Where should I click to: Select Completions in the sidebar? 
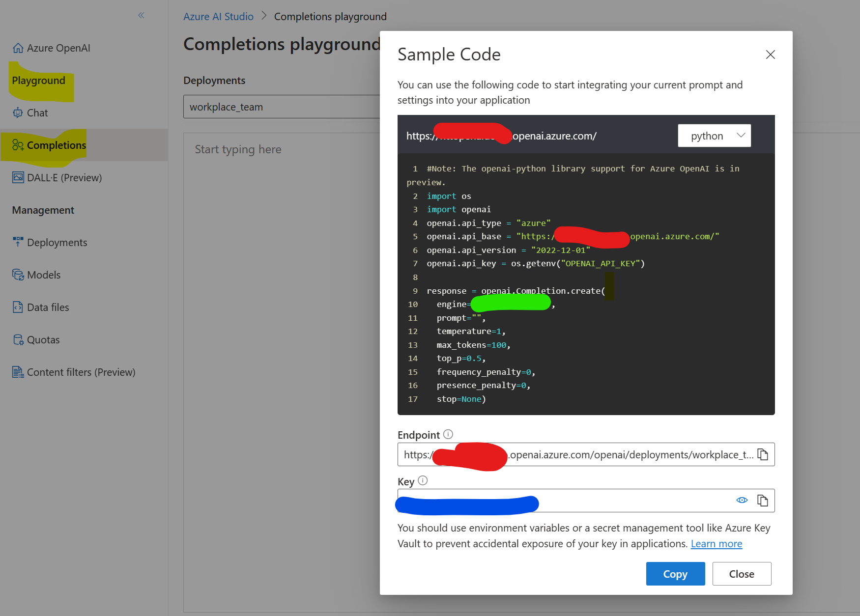coord(84,145)
